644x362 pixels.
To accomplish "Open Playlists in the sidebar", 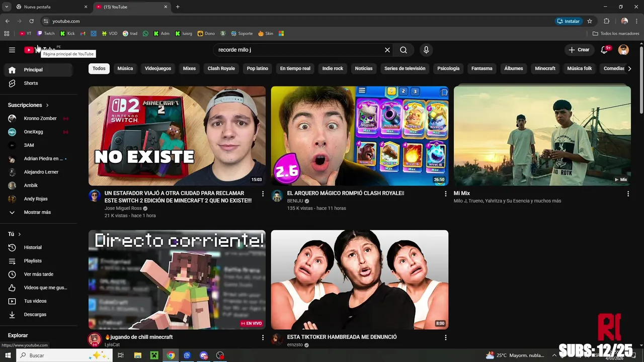I will [x=38, y=261].
